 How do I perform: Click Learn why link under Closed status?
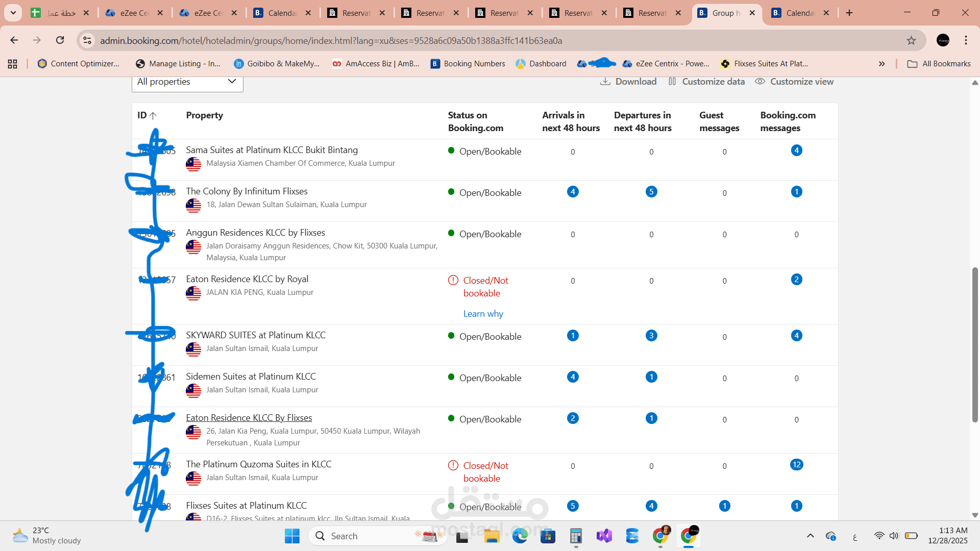(483, 314)
